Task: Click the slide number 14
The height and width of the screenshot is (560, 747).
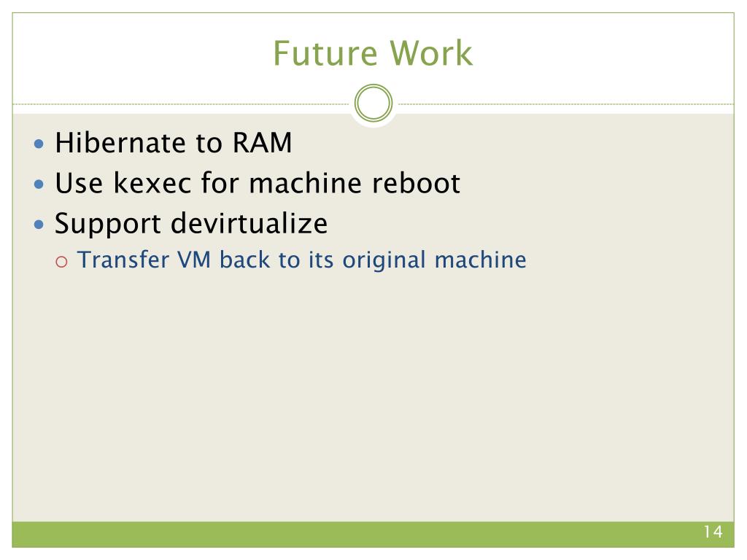Action: click(x=713, y=532)
